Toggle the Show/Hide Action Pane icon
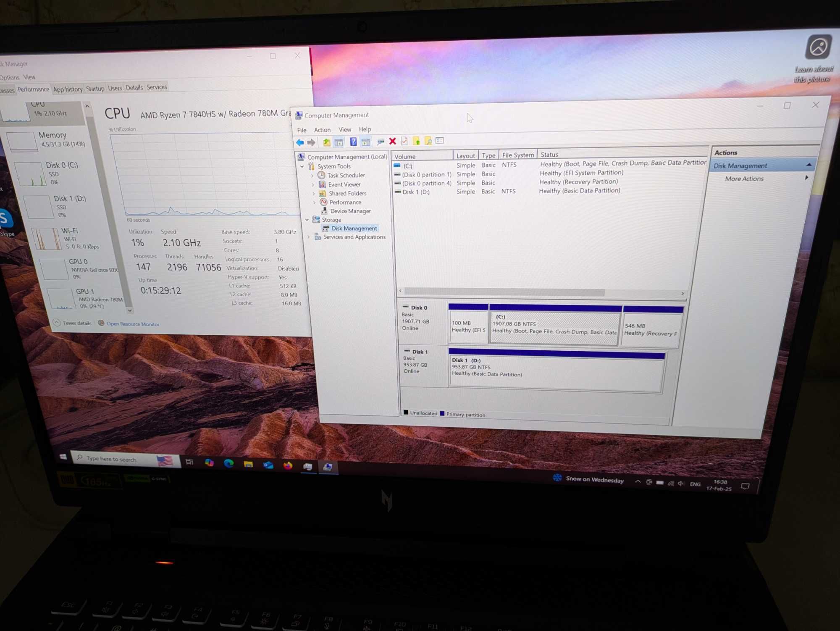This screenshot has height=631, width=840. click(366, 142)
